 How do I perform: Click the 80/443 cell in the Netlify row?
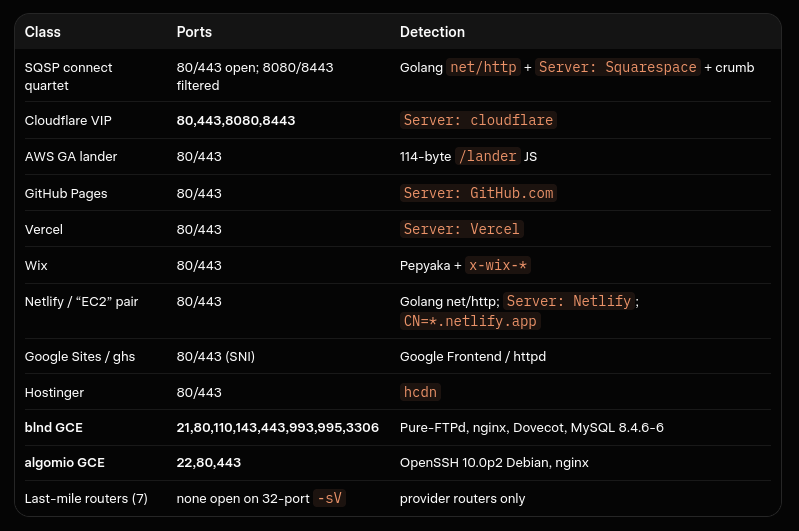click(x=199, y=302)
